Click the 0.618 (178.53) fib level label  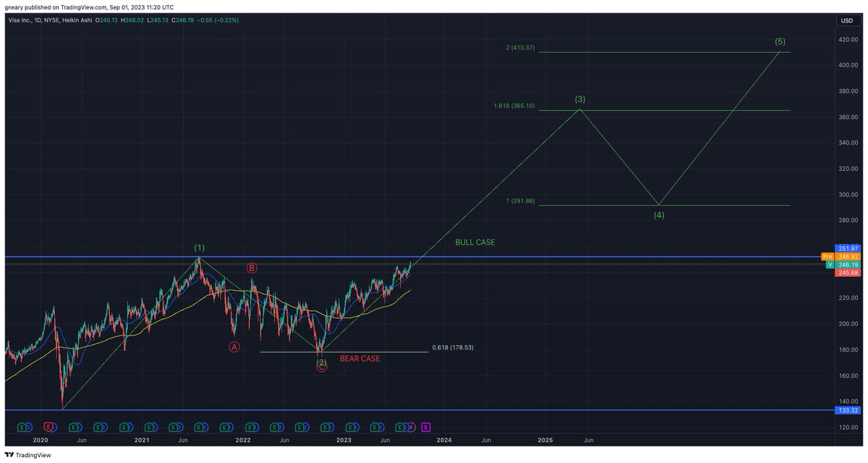(x=452, y=347)
